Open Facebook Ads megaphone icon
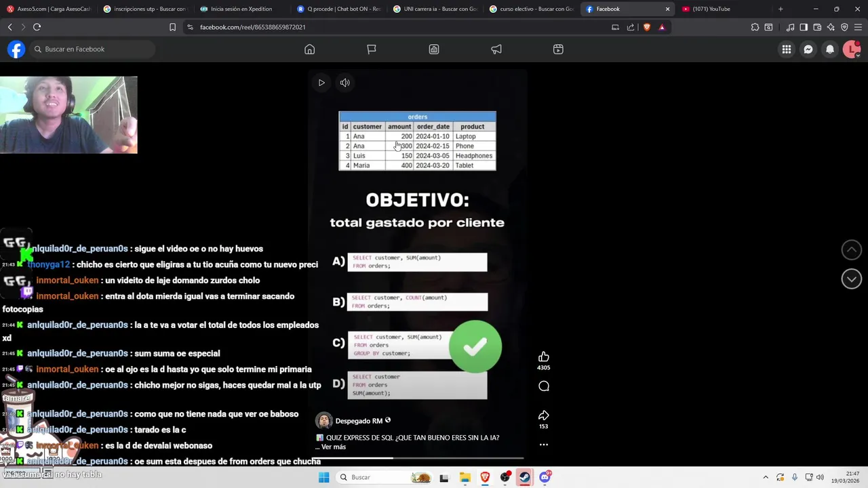The image size is (868, 488). [x=496, y=49]
